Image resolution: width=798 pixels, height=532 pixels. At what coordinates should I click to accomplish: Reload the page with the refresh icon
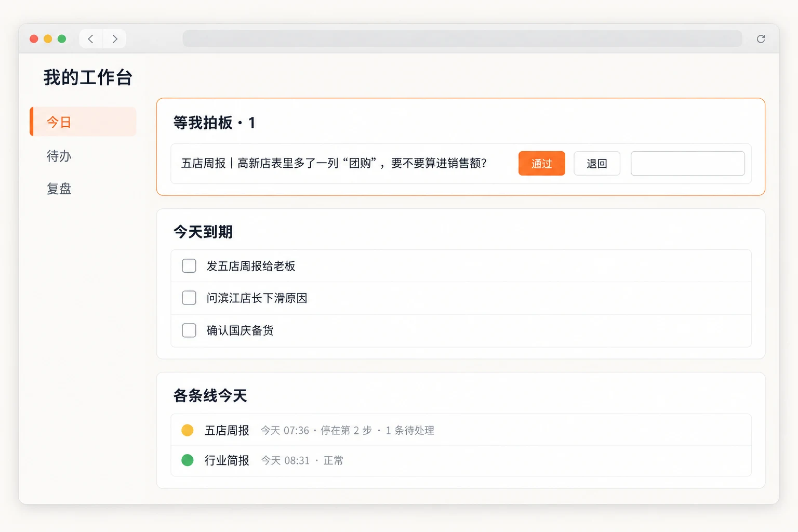[761, 39]
